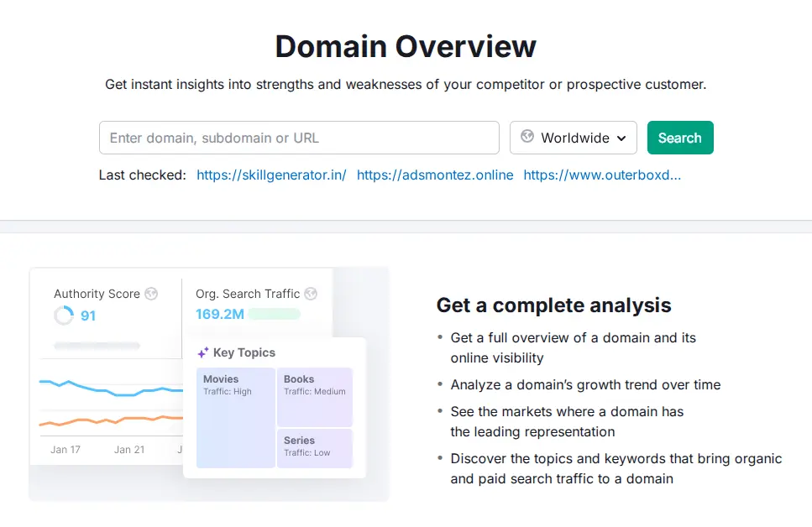This screenshot has width=812, height=527.
Task: Open the adsmontez.online last checked link
Action: (435, 175)
